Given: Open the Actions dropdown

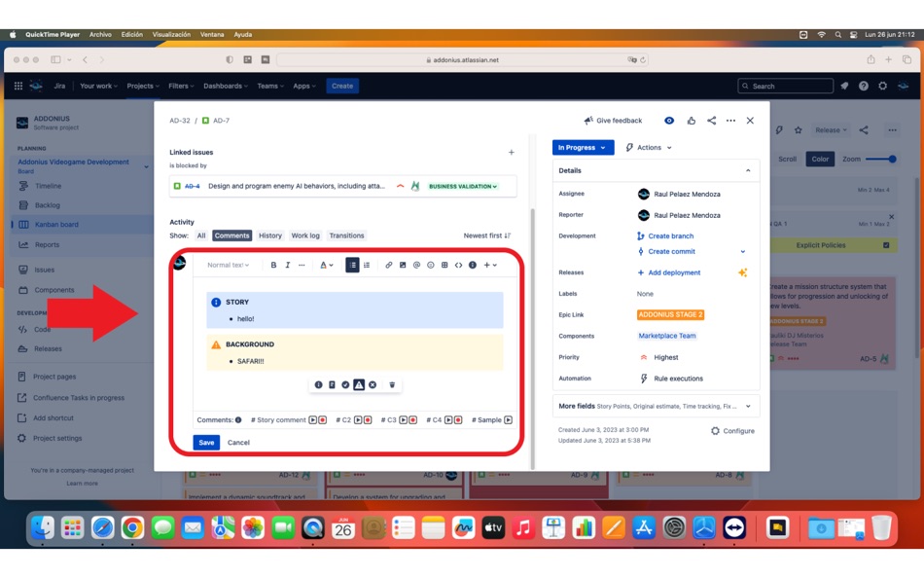Looking at the screenshot, I should [648, 148].
